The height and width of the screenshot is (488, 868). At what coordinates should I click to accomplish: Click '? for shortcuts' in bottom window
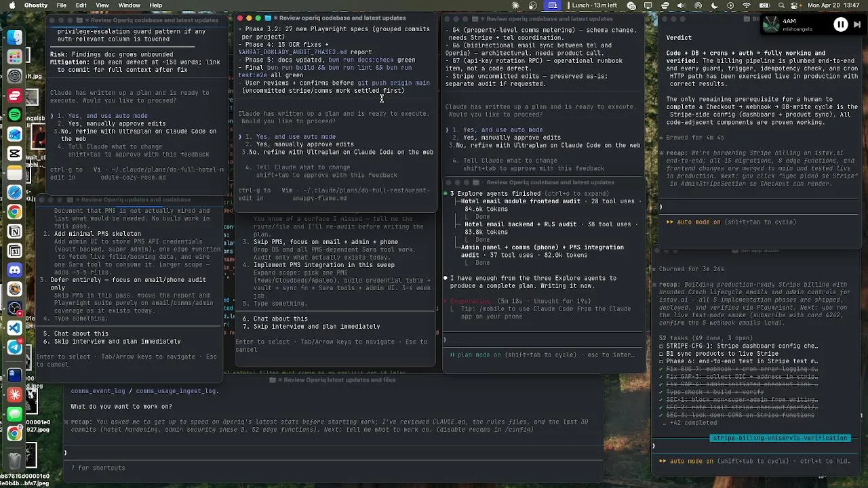(x=98, y=468)
